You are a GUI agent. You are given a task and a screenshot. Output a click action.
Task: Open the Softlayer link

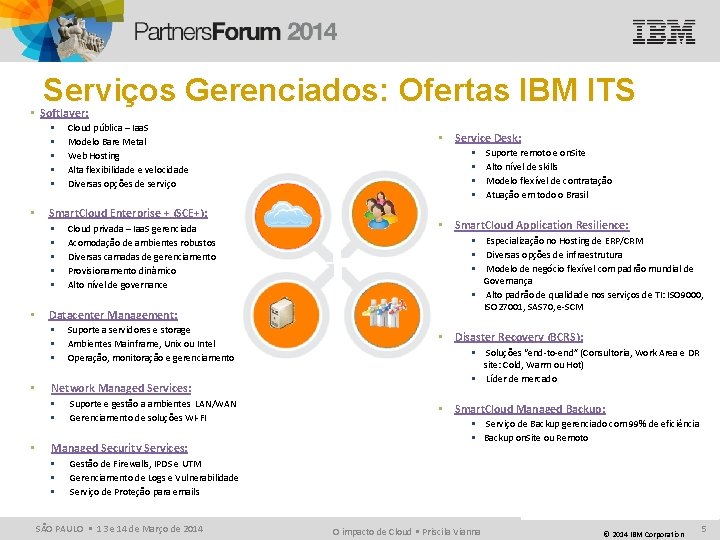click(64, 113)
